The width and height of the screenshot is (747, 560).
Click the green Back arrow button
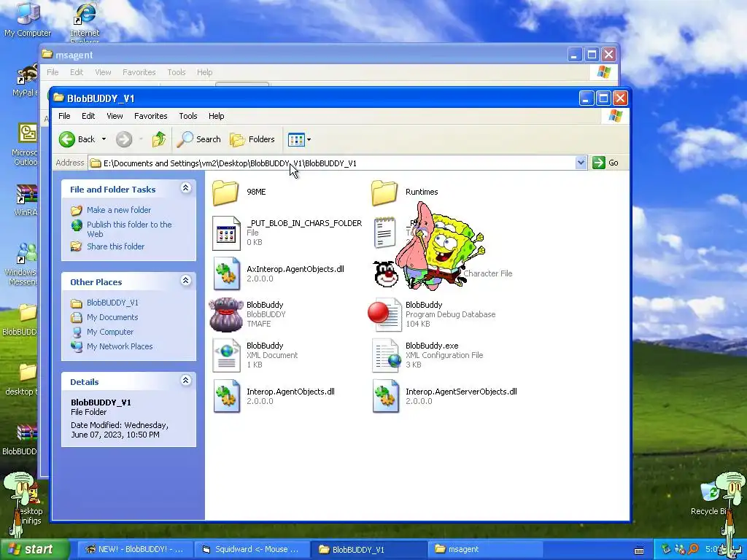(x=67, y=139)
